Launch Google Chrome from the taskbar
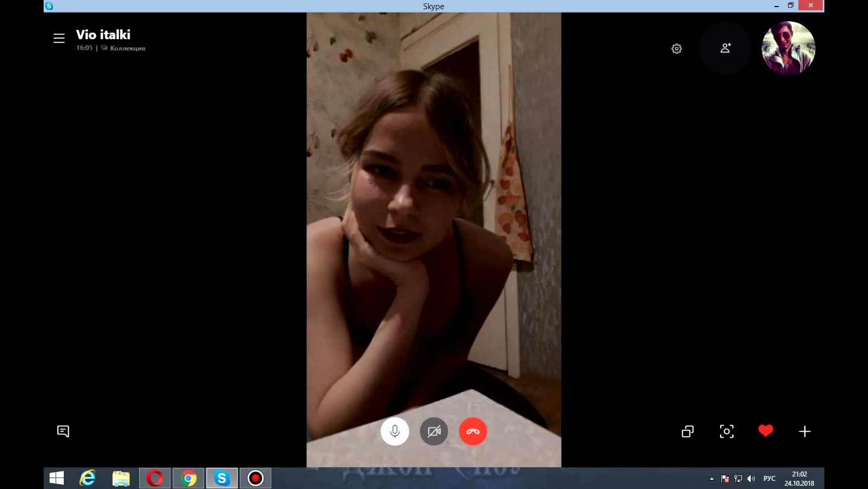The width and height of the screenshot is (868, 489). point(188,479)
